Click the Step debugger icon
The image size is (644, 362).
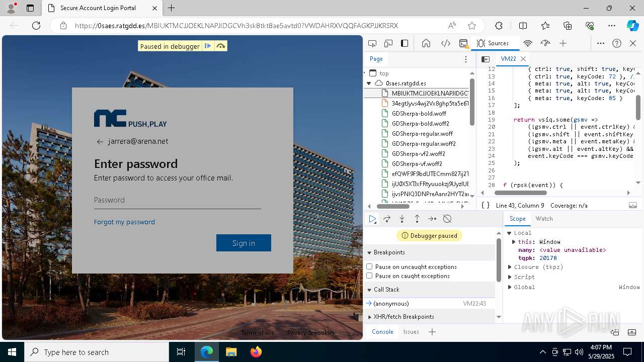(x=432, y=219)
